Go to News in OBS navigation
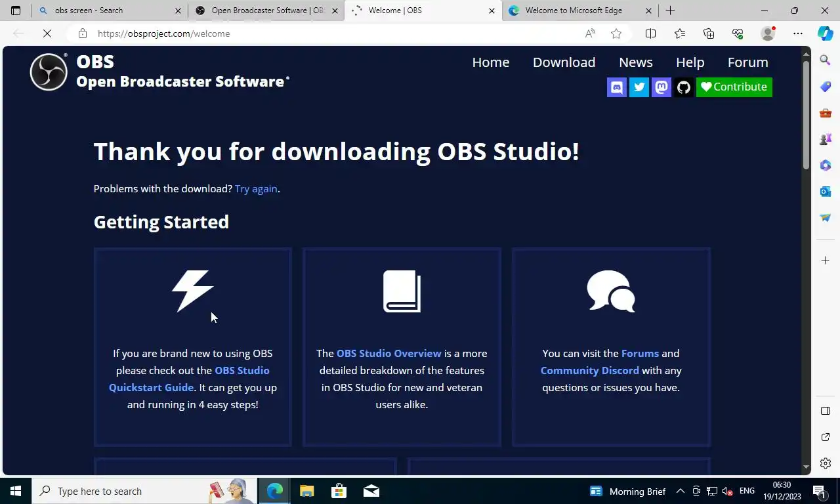The height and width of the screenshot is (504, 840). click(x=636, y=62)
